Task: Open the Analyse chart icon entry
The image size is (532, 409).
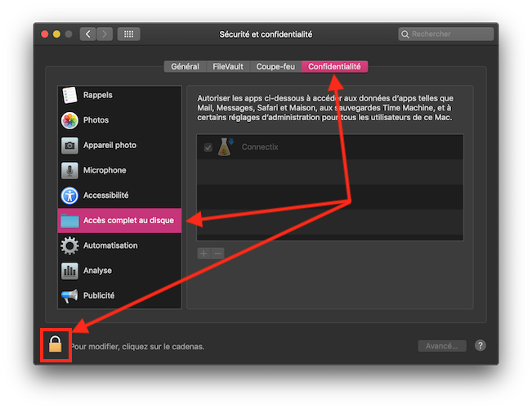Action: [x=69, y=271]
